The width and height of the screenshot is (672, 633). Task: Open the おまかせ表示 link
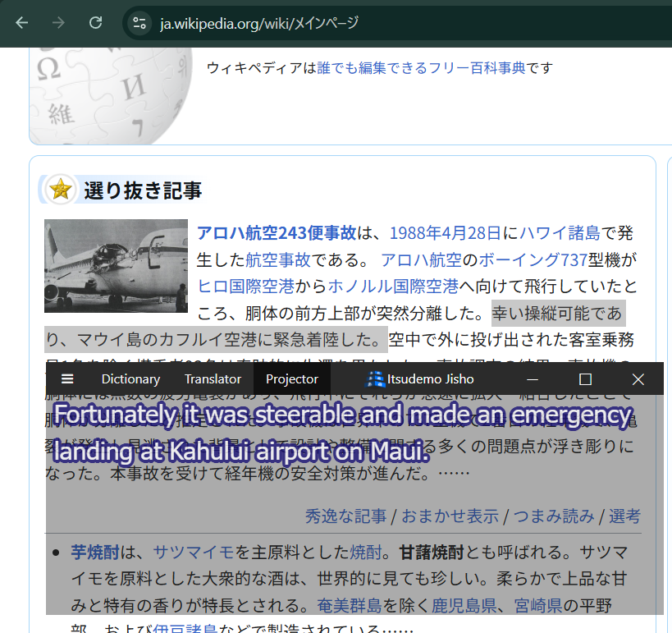click(450, 516)
